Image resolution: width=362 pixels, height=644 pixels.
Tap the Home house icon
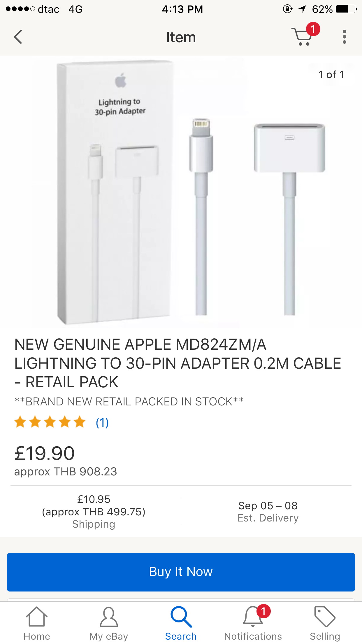pyautogui.click(x=37, y=617)
